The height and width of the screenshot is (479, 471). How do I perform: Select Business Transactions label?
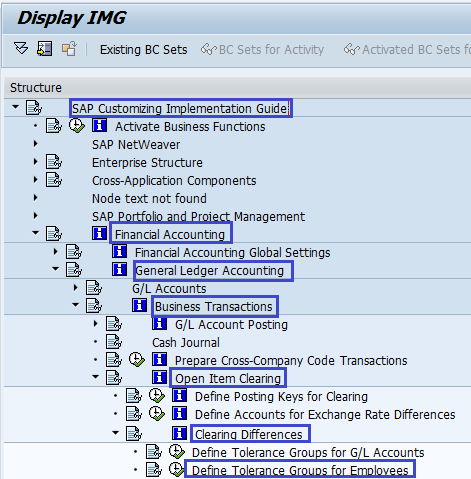pos(214,307)
